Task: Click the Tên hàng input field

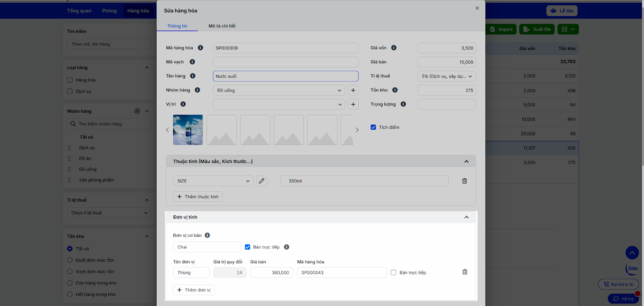Action: (x=285, y=76)
